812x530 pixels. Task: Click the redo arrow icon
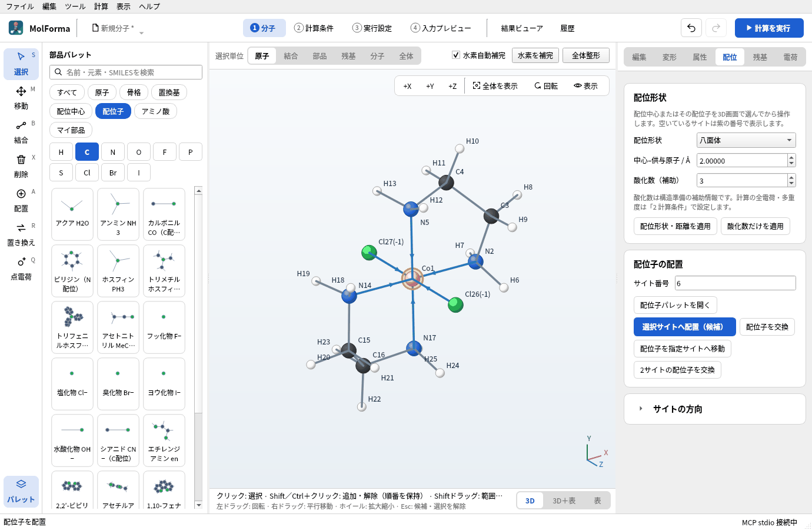(716, 28)
